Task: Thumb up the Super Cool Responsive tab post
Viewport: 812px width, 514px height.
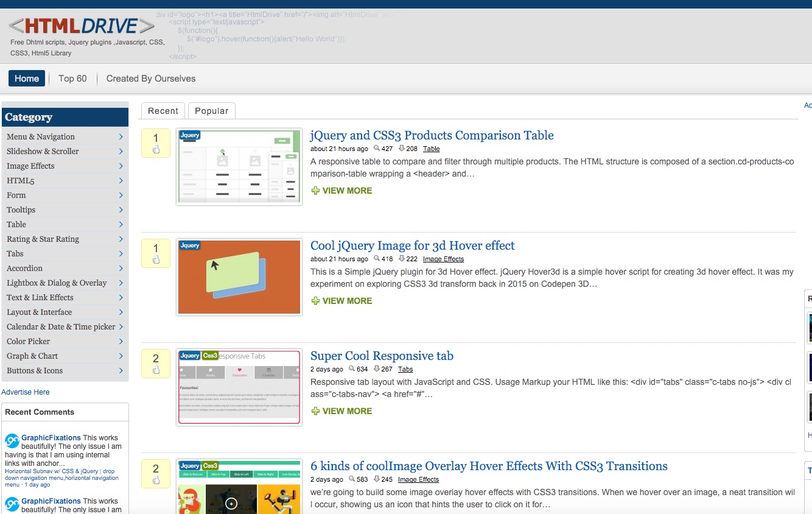Action: click(156, 370)
